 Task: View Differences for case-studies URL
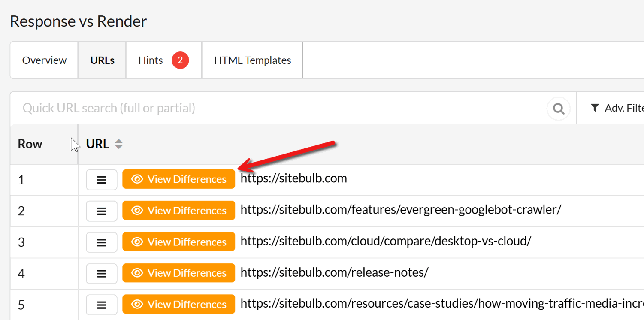point(178,304)
